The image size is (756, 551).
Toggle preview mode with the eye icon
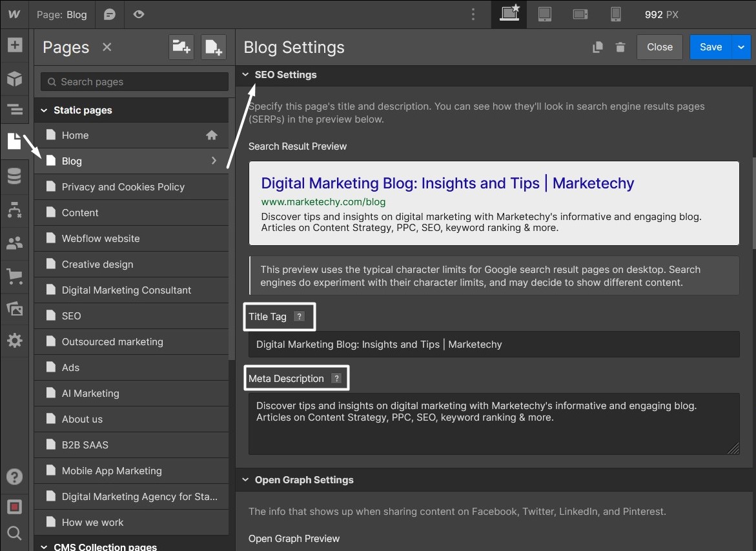(x=138, y=14)
